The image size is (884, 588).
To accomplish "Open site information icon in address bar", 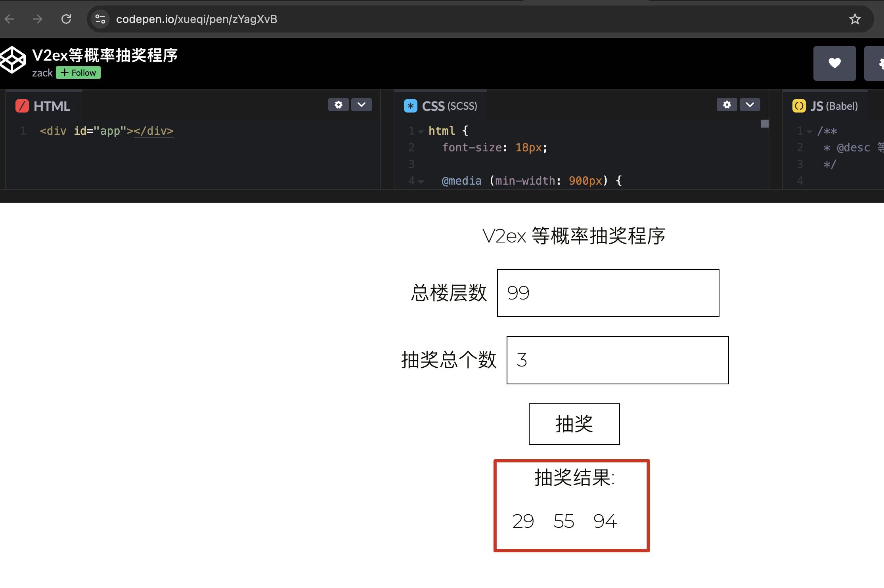I will [x=100, y=19].
